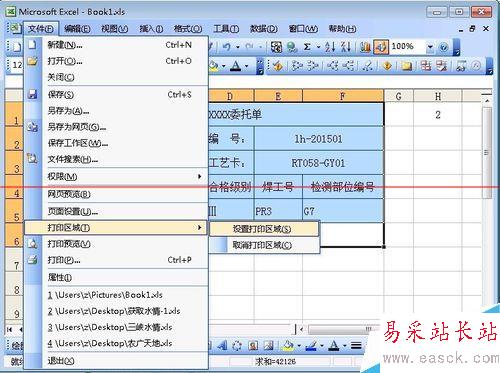Click the Circle Invalid Data icon

click(x=426, y=66)
